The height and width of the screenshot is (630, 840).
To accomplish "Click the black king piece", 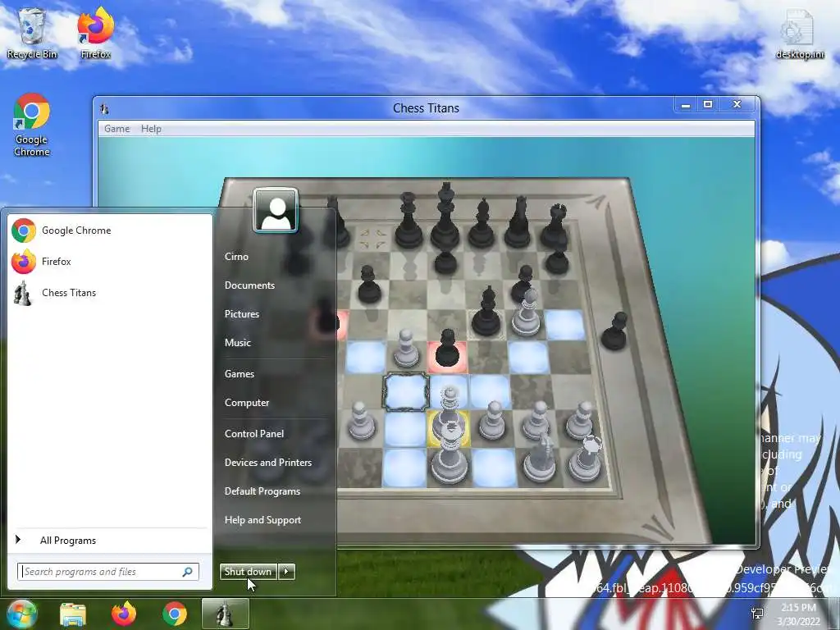I will 445,220.
